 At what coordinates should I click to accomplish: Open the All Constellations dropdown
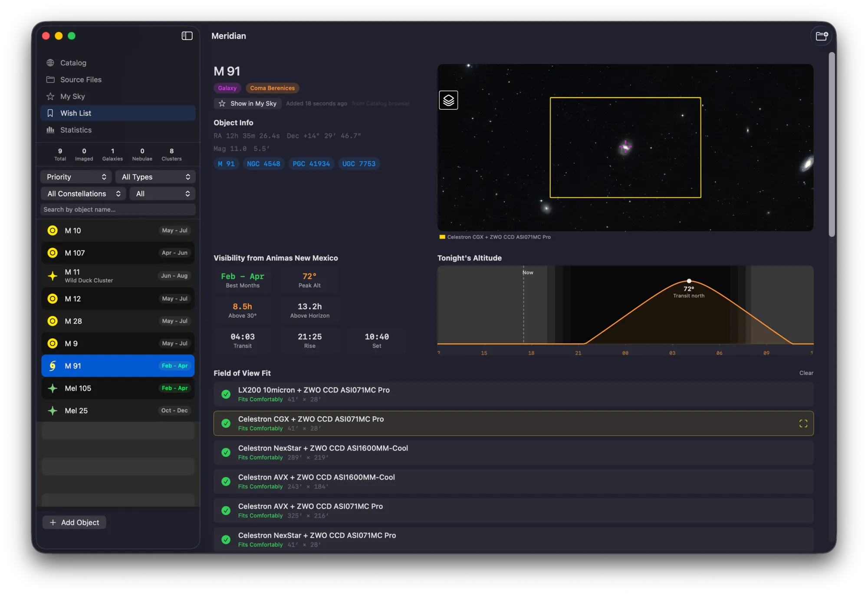(82, 194)
